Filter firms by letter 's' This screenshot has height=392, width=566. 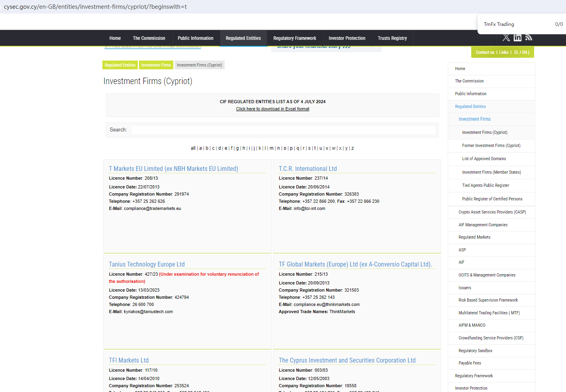coord(309,148)
